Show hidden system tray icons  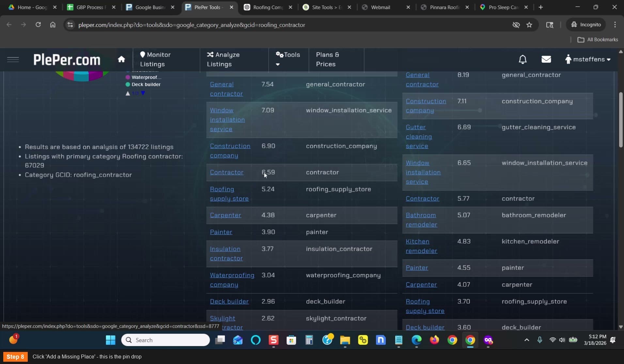tap(526, 340)
